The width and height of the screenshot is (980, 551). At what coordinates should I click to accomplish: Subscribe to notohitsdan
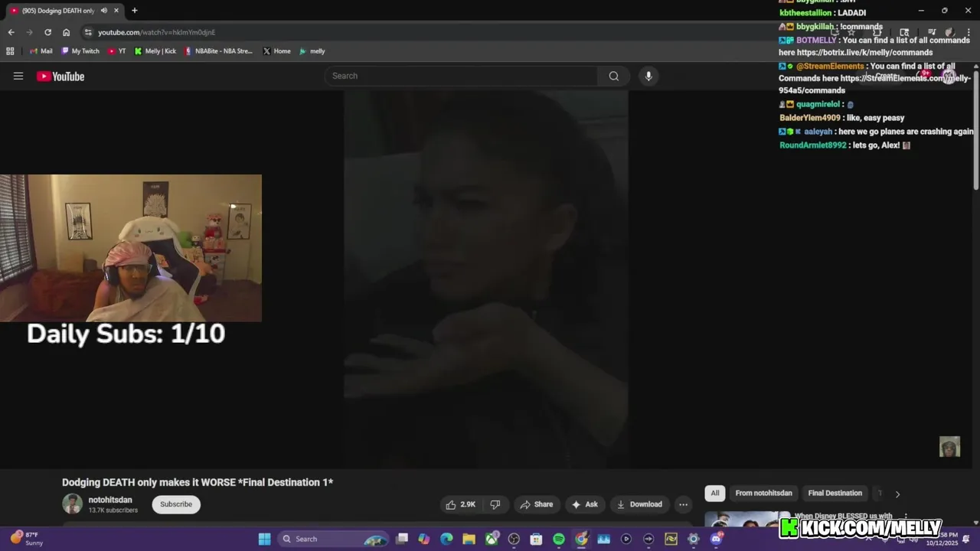pyautogui.click(x=176, y=504)
